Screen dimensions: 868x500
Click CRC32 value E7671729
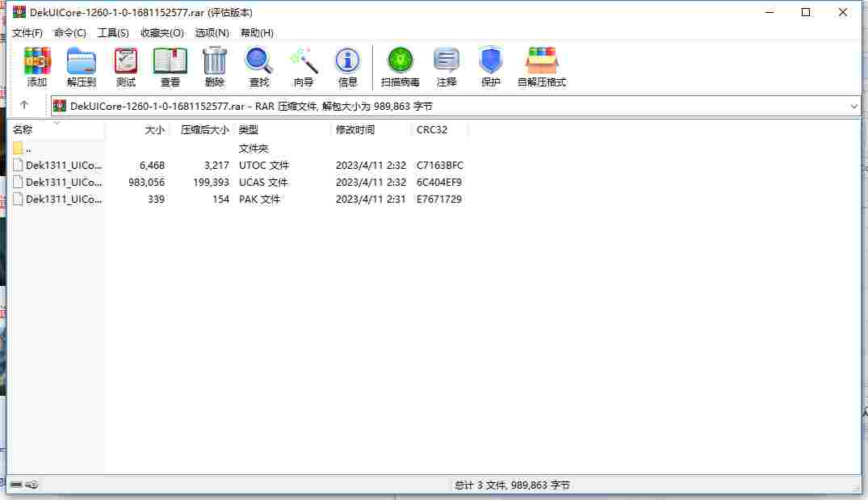click(x=439, y=199)
